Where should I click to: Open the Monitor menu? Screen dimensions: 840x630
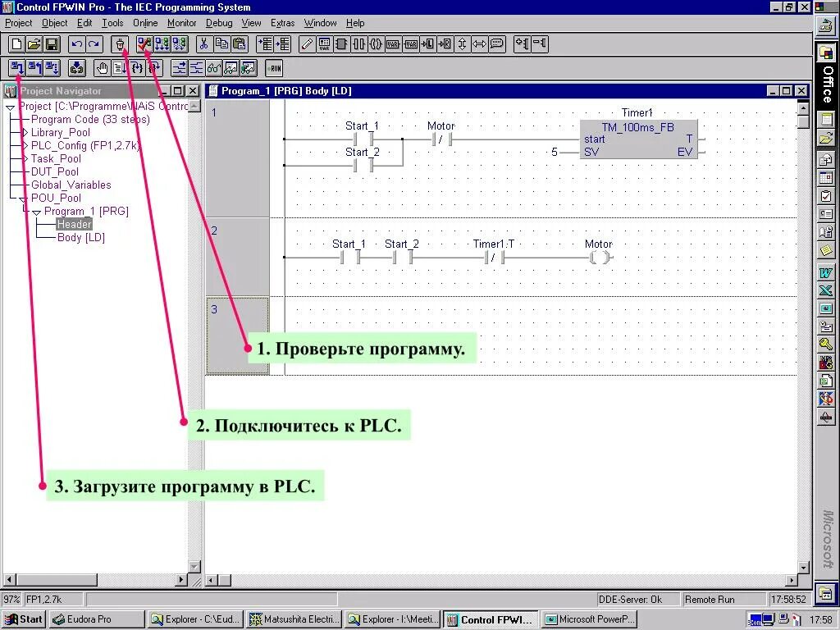click(x=181, y=22)
